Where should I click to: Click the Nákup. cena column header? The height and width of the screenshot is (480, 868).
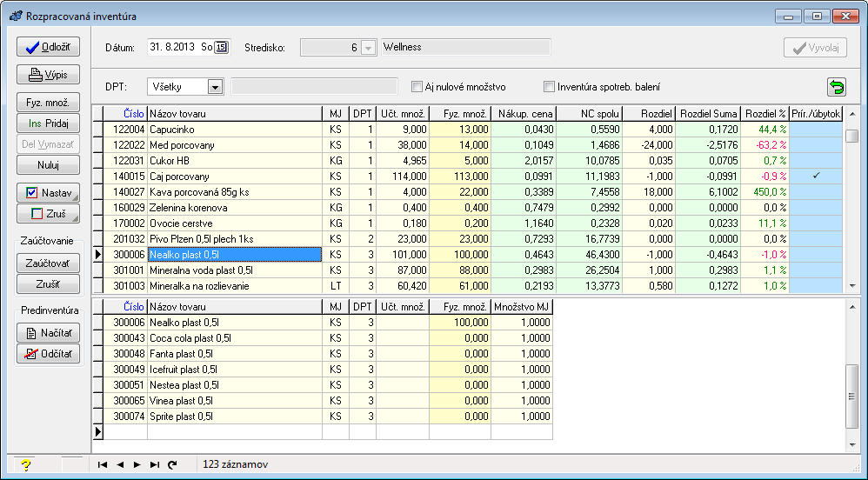click(524, 114)
